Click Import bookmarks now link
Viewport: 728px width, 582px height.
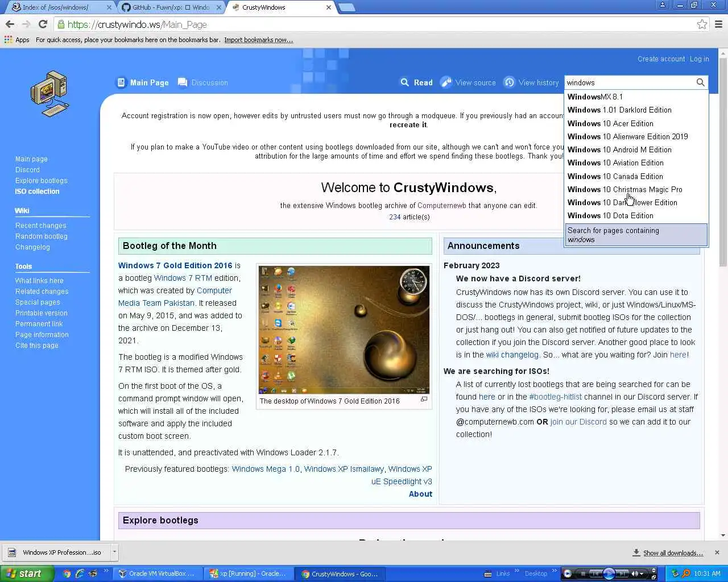click(258, 40)
